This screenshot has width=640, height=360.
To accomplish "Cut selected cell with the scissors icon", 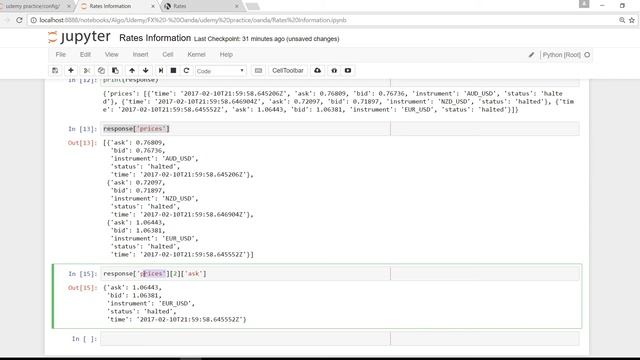I will 86,71.
